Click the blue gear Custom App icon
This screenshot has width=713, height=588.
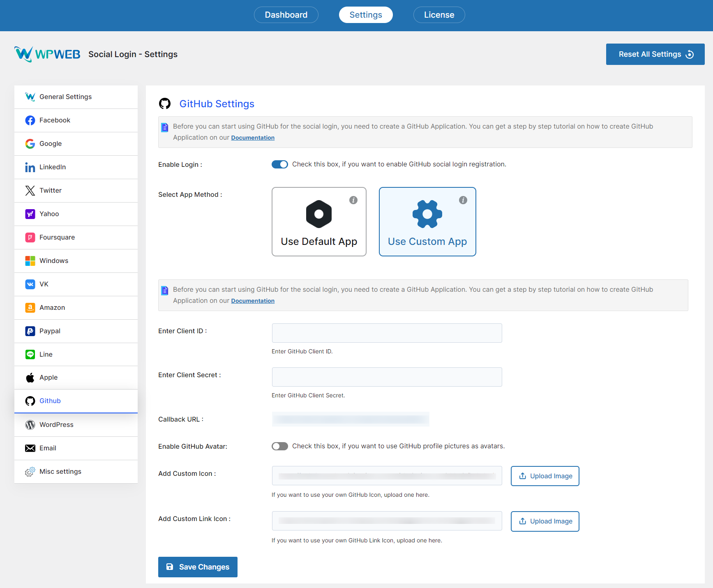point(427,214)
